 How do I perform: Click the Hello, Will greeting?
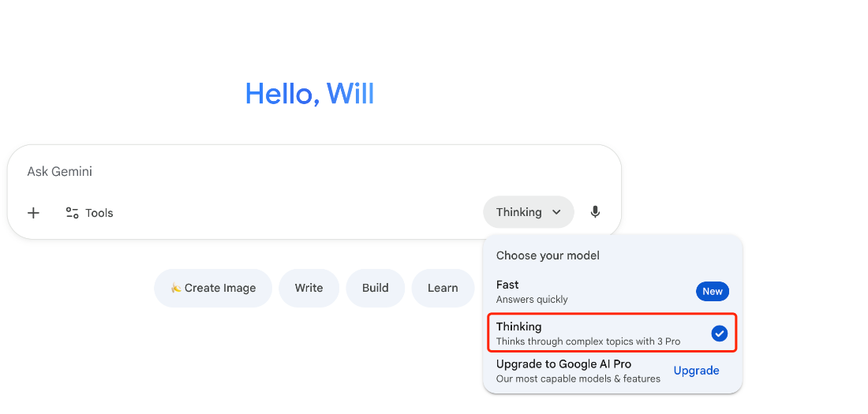[309, 94]
